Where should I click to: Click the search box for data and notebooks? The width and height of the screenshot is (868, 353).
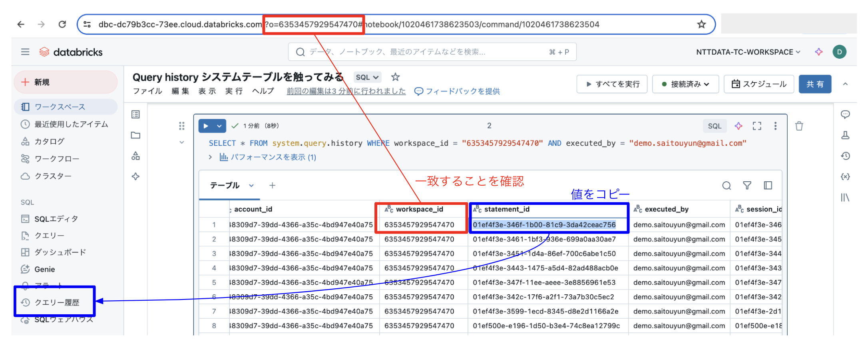coord(432,52)
